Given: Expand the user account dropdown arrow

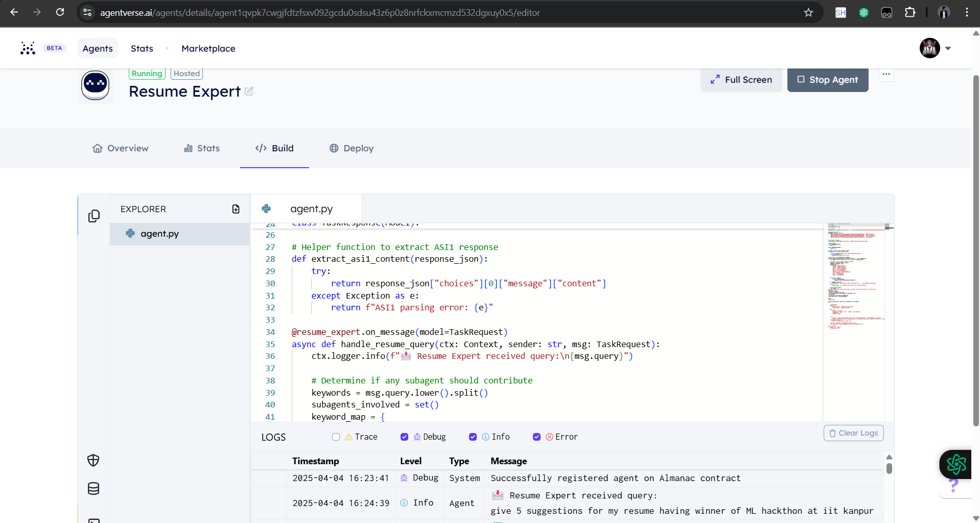Looking at the screenshot, I should 948,49.
